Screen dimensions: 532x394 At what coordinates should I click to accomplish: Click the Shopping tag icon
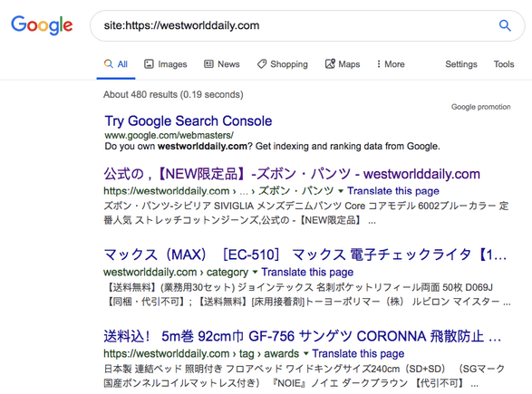pos(262,64)
